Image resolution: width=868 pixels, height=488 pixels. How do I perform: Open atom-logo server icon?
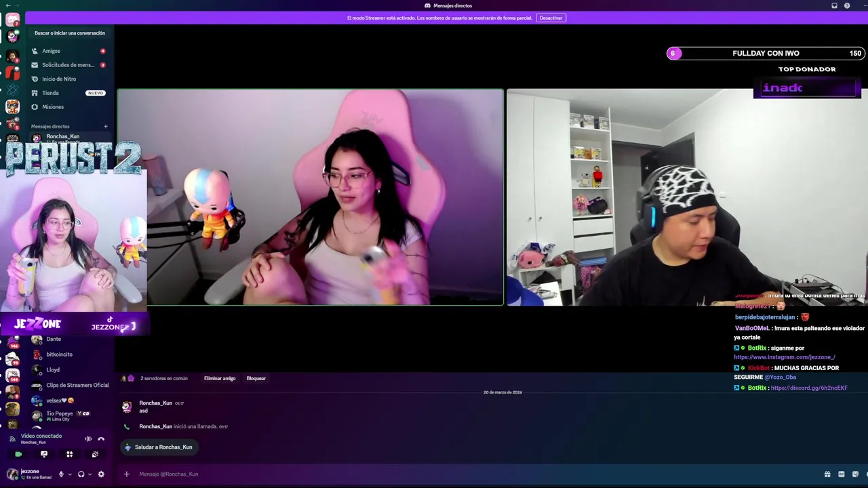(x=12, y=89)
